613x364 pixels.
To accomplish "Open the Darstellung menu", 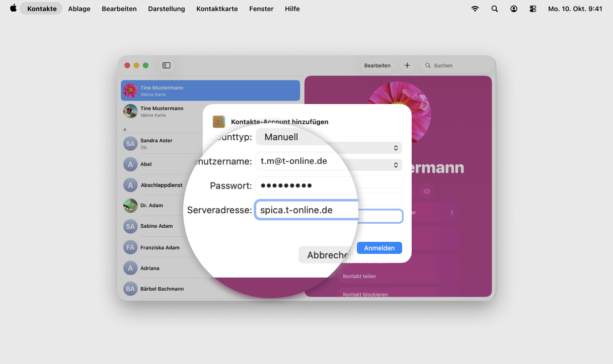I will tap(166, 9).
